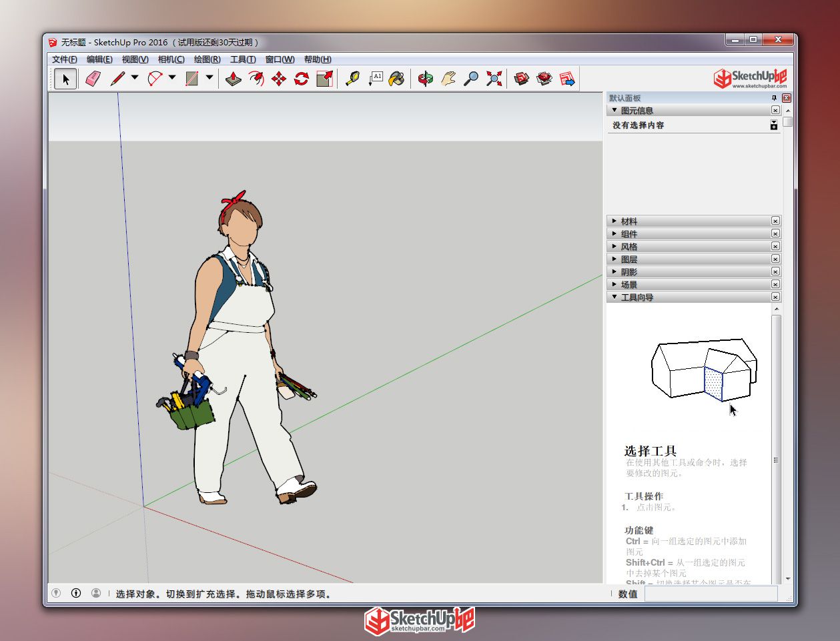840x641 pixels.
Task: Close the 工具向导 panel
Action: (775, 297)
